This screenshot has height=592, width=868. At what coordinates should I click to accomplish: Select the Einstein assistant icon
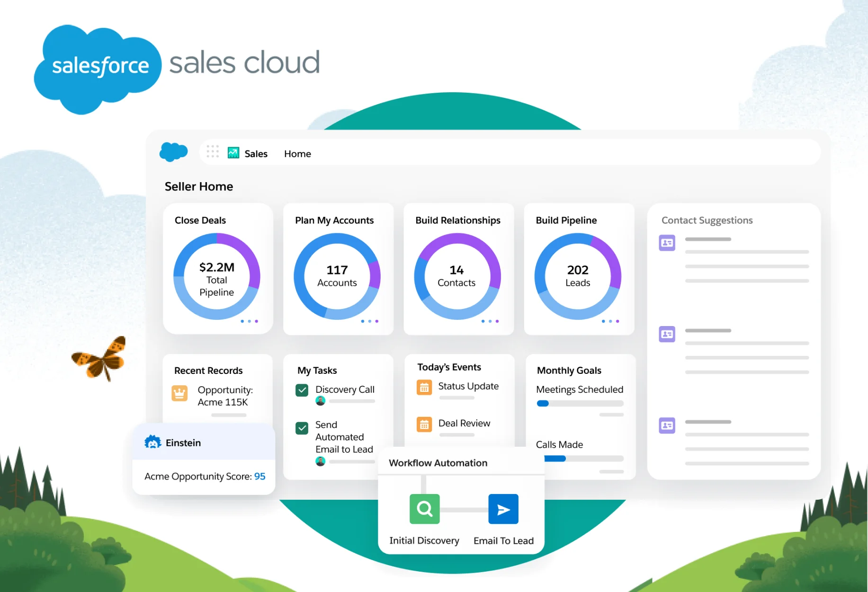point(152,442)
